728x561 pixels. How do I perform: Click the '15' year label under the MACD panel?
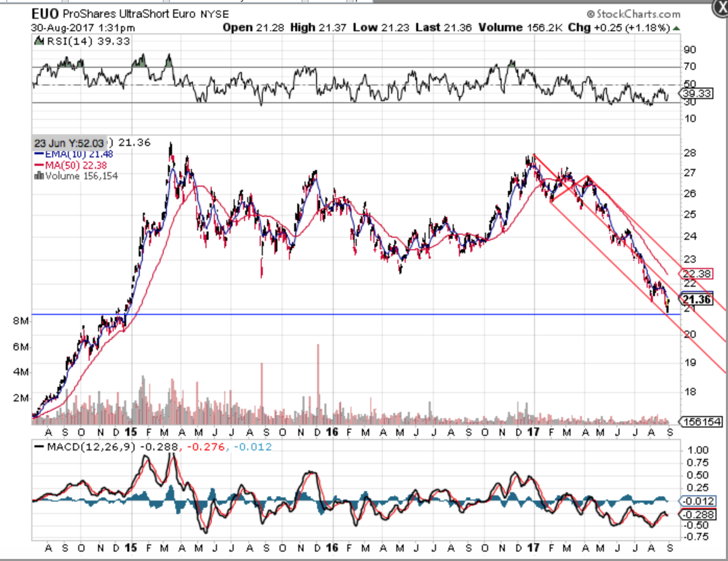130,548
